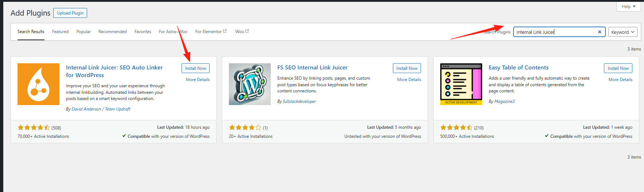View More Details for Easy Table of Contents
Image resolution: width=644 pixels, height=192 pixels.
pos(620,80)
